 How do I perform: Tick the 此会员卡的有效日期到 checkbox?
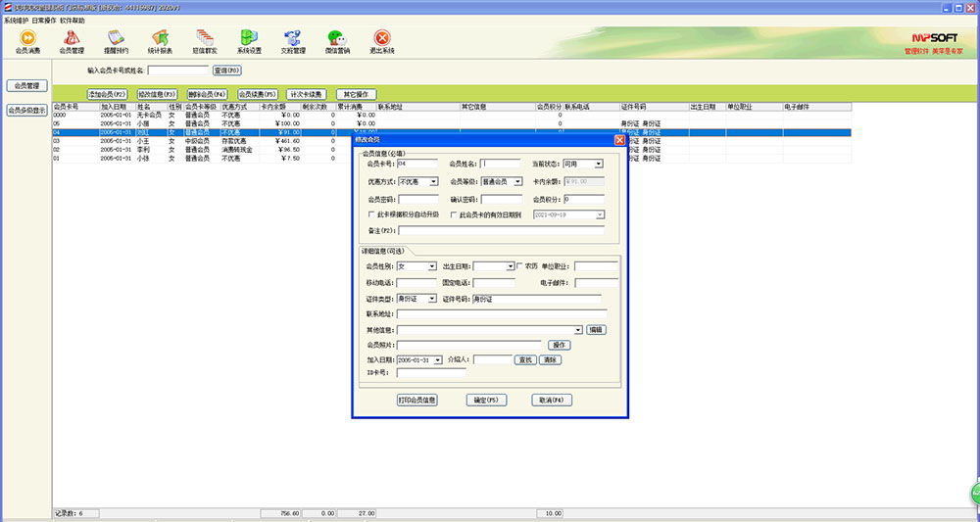(454, 214)
